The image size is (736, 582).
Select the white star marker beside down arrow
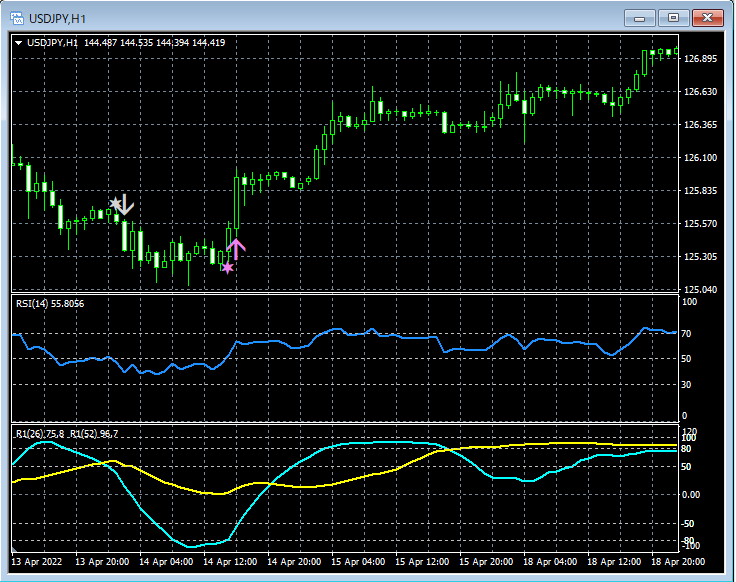click(x=116, y=204)
